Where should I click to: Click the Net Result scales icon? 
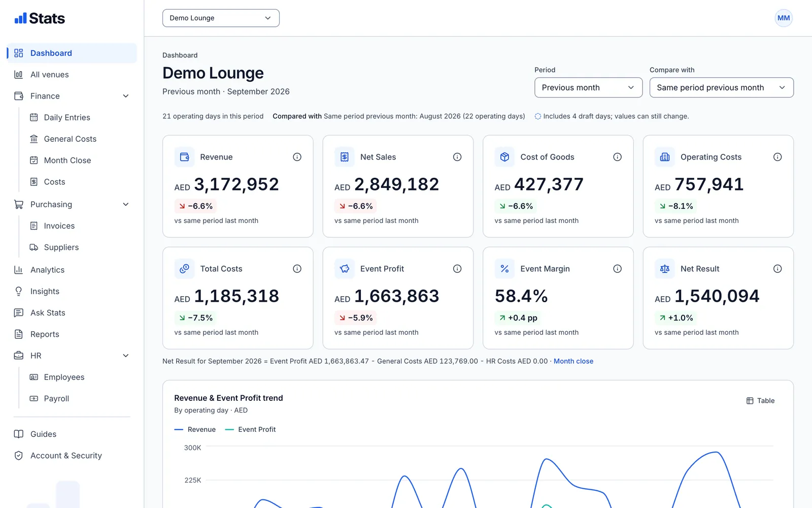click(x=665, y=269)
